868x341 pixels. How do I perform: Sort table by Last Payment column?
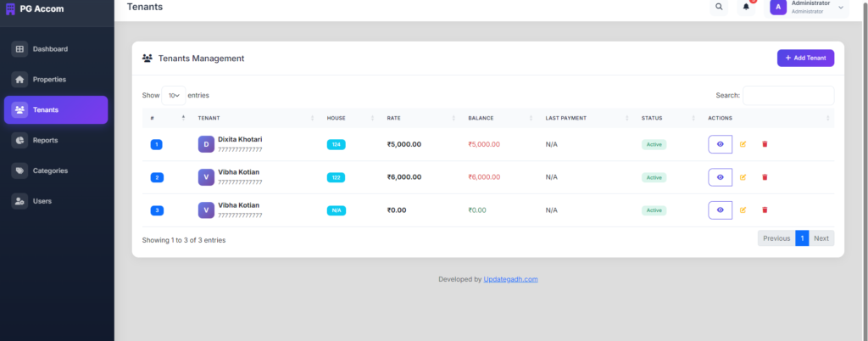(587, 118)
